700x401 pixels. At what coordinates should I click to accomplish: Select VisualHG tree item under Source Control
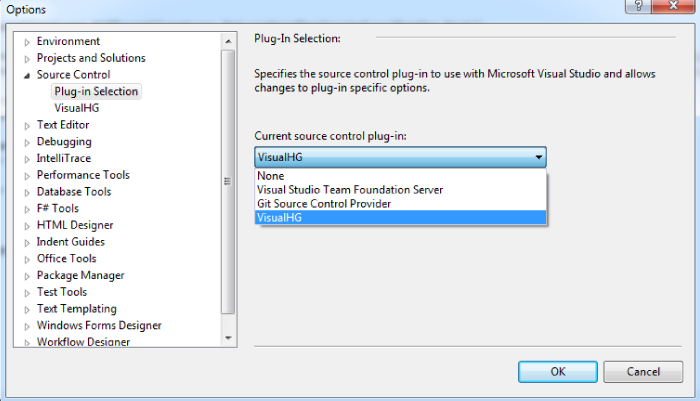(x=77, y=108)
